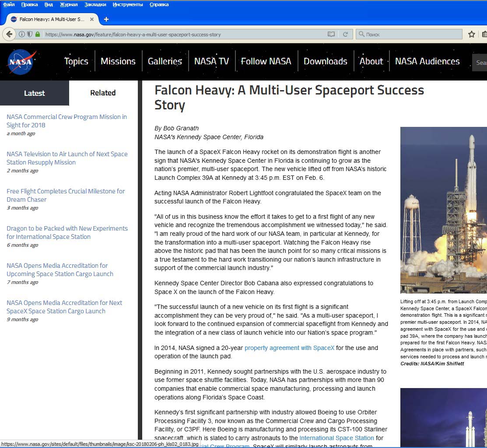Screen dimensions: 487x448
Task: Close the Falcon Heavy browser tab
Action: click(x=91, y=19)
